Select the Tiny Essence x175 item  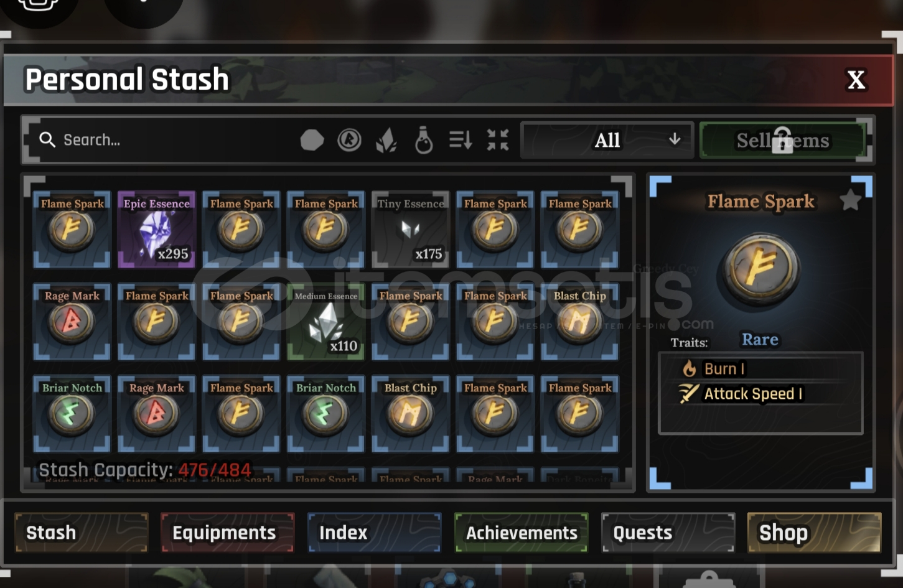(x=410, y=229)
